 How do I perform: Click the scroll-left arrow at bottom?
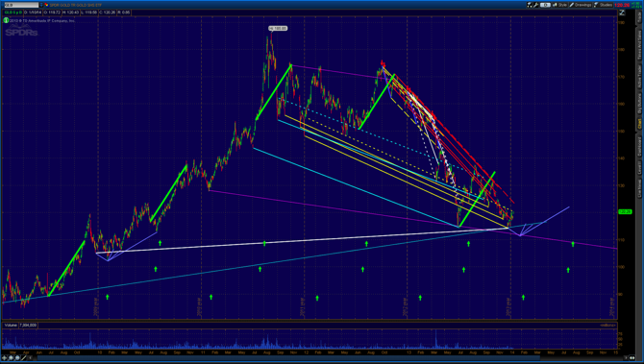tap(31, 358)
